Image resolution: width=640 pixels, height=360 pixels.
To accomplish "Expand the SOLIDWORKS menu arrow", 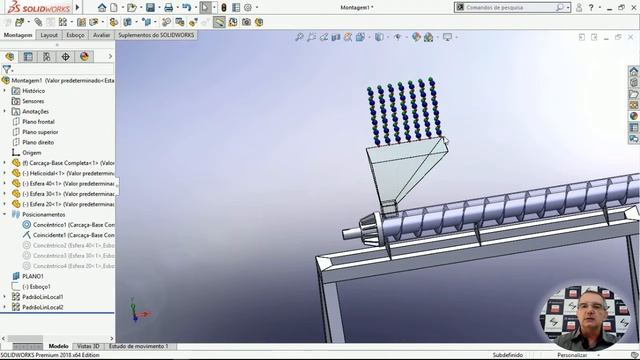I will coord(77,7).
